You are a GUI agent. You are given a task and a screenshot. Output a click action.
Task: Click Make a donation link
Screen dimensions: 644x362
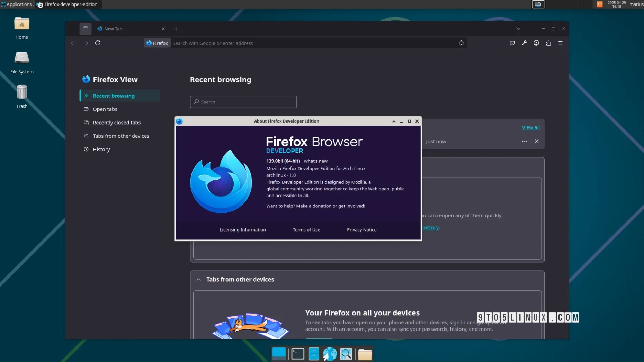coord(314,206)
